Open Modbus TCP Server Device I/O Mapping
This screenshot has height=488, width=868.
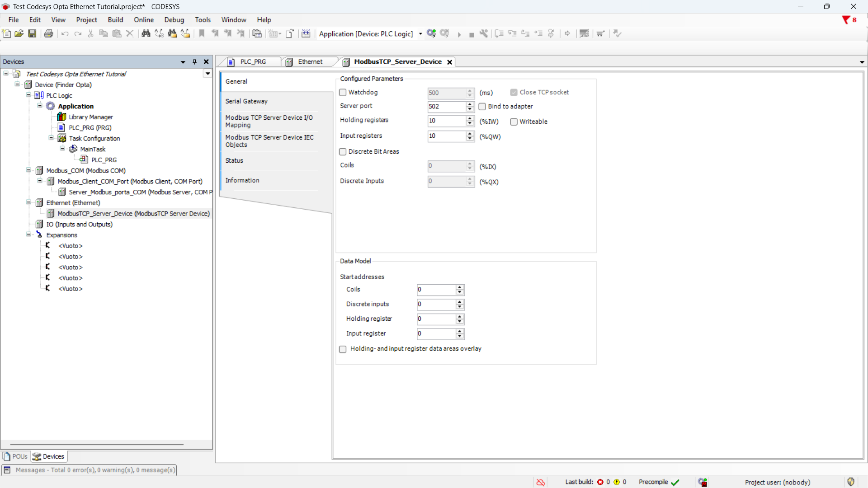[269, 121]
